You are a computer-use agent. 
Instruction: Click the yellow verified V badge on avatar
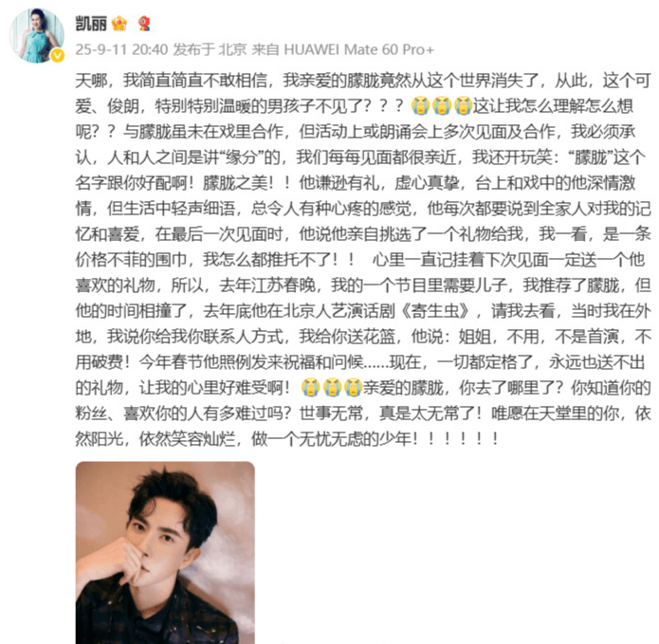click(58, 56)
